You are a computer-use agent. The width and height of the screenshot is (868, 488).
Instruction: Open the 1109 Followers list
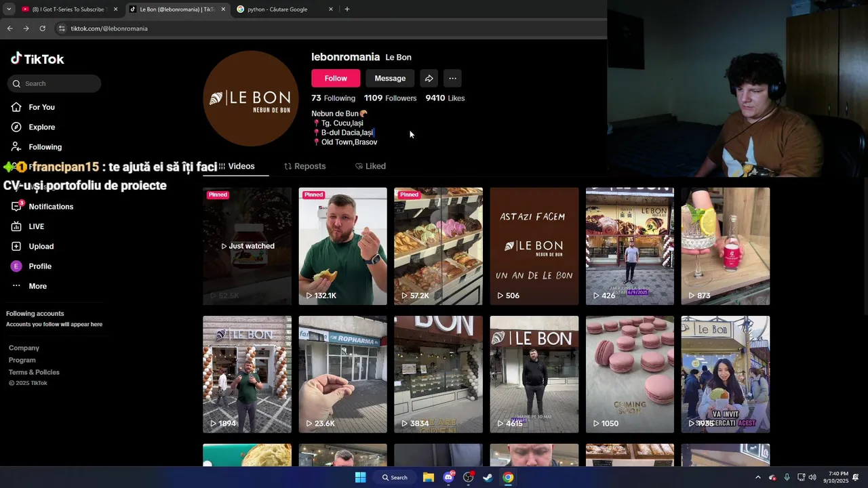pyautogui.click(x=390, y=98)
